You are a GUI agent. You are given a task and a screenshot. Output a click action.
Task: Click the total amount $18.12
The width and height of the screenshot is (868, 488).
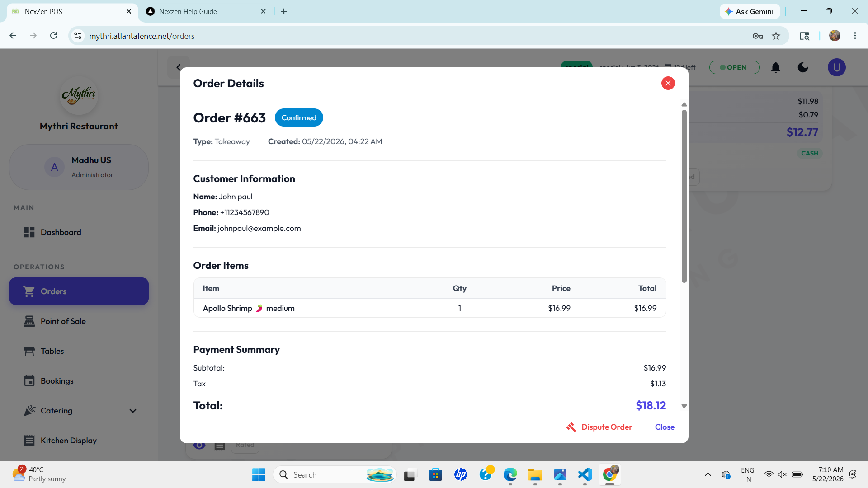click(651, 405)
